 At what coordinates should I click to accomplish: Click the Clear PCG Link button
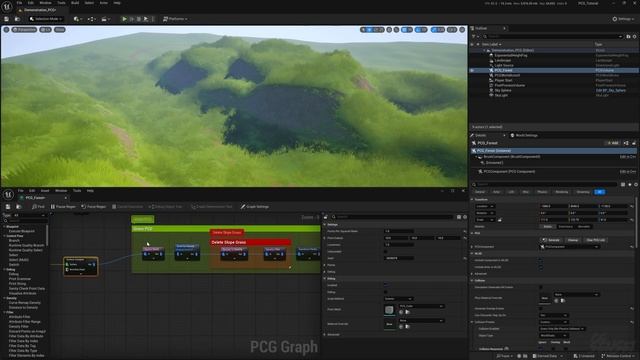tap(595, 240)
